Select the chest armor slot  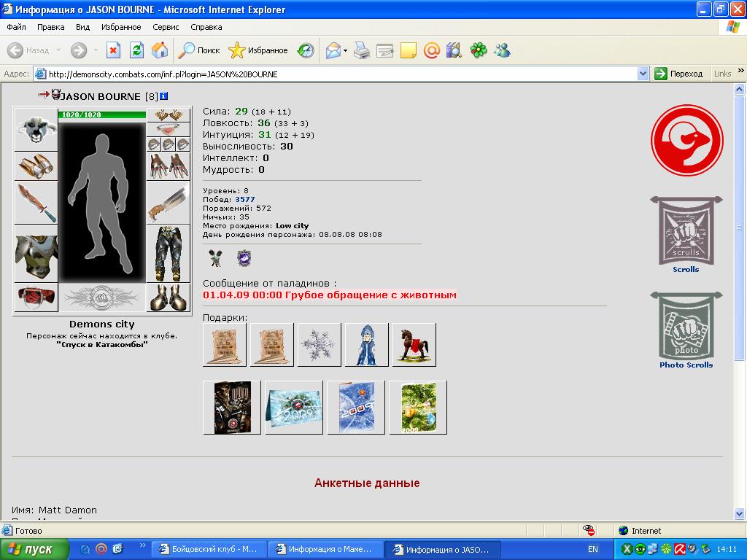coord(36,253)
